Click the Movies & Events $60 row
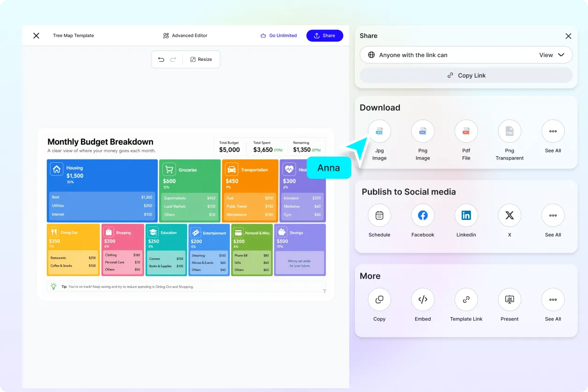588x392 pixels. point(209,262)
